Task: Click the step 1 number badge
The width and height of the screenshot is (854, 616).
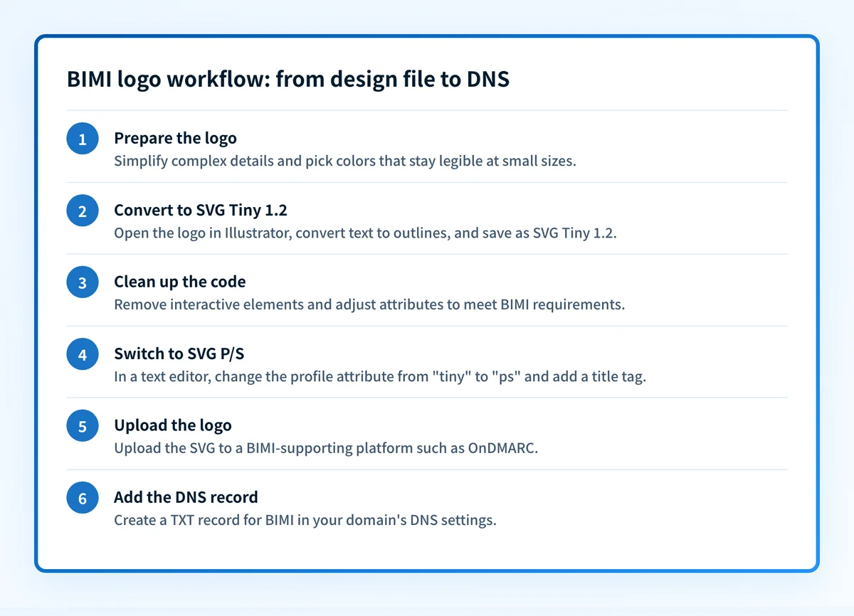Action: [83, 139]
